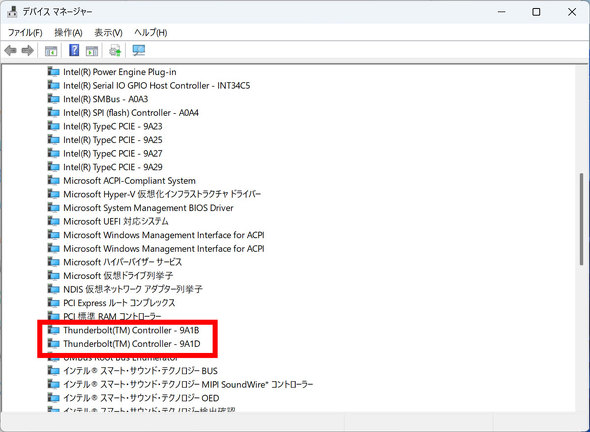Click the show/hide console tree icon
This screenshot has width=590, height=432.
51,50
